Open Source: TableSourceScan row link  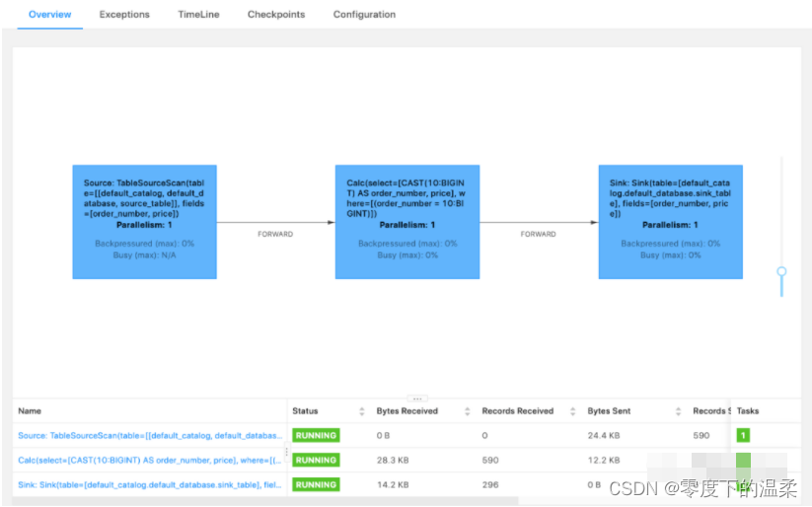coord(150,436)
